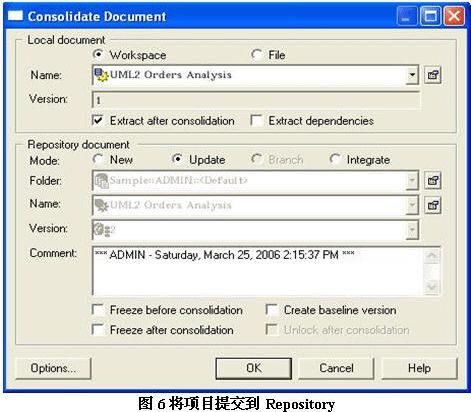Enable Freeze after consolidation
471x412 pixels.
click(x=98, y=330)
